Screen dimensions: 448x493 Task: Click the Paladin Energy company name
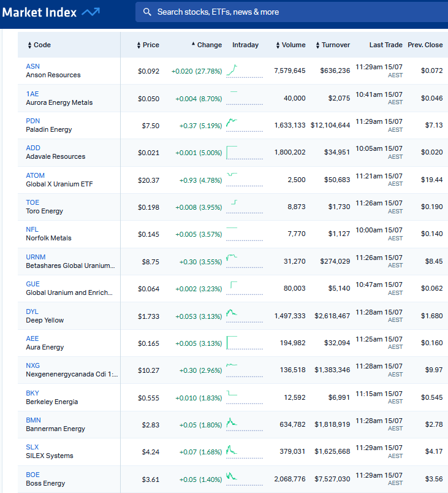48,129
